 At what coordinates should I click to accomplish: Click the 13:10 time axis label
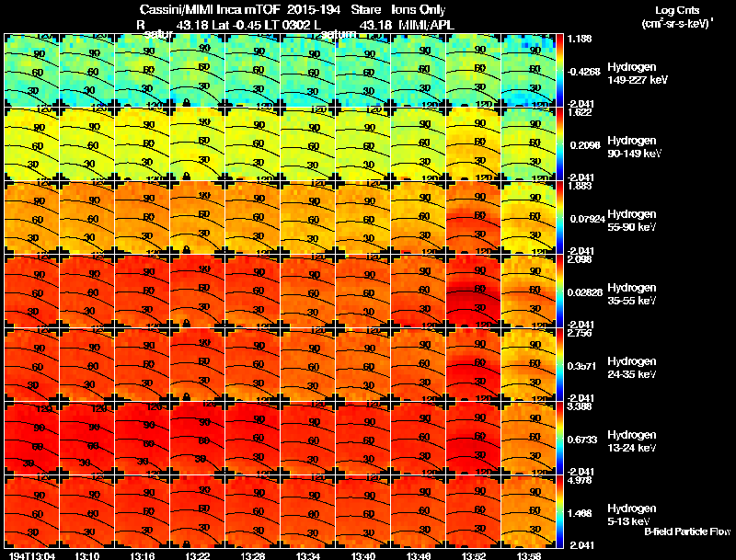coord(86,555)
